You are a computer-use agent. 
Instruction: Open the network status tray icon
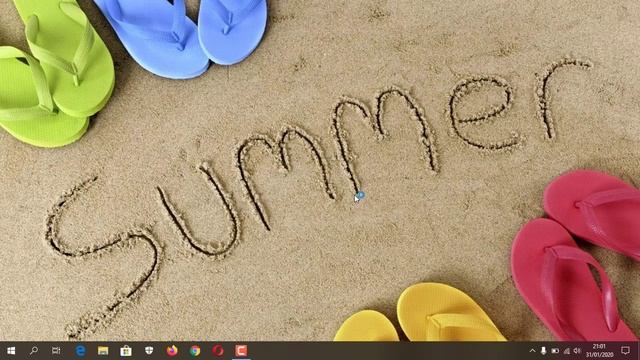[567, 351]
